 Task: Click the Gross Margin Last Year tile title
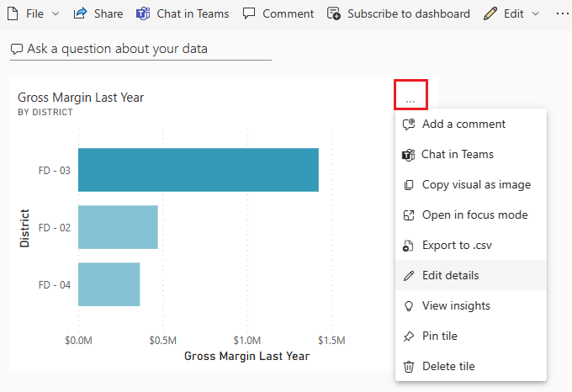(x=81, y=98)
